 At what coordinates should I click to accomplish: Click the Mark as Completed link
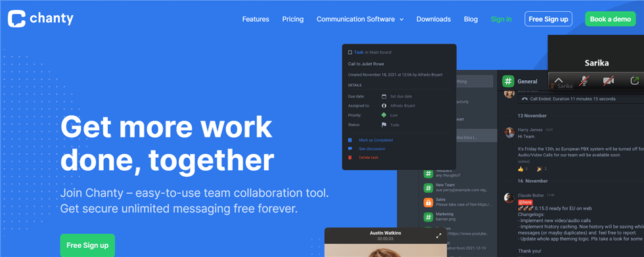tap(376, 140)
